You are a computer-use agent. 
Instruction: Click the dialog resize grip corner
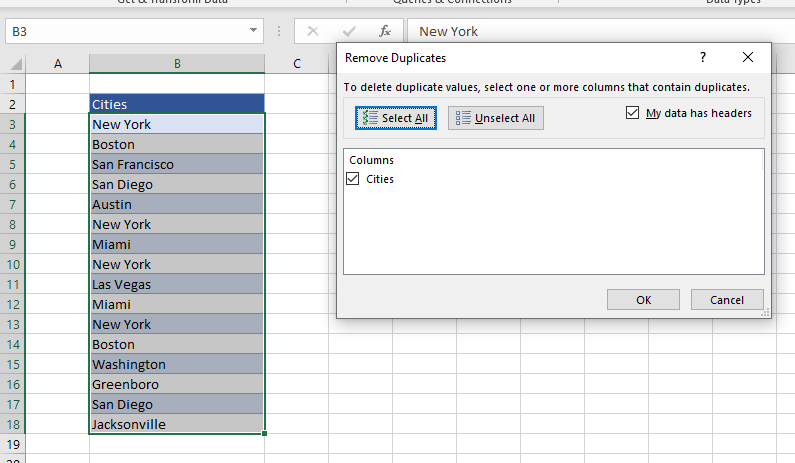766,313
